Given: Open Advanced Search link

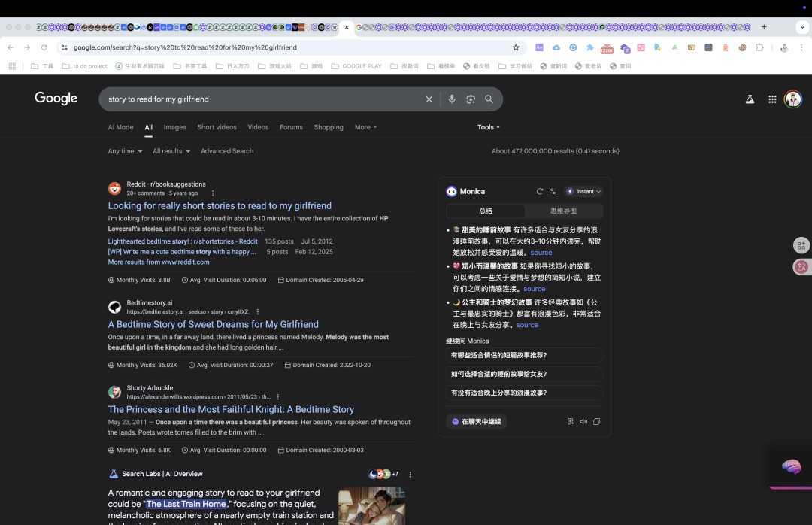Looking at the screenshot, I should point(227,151).
